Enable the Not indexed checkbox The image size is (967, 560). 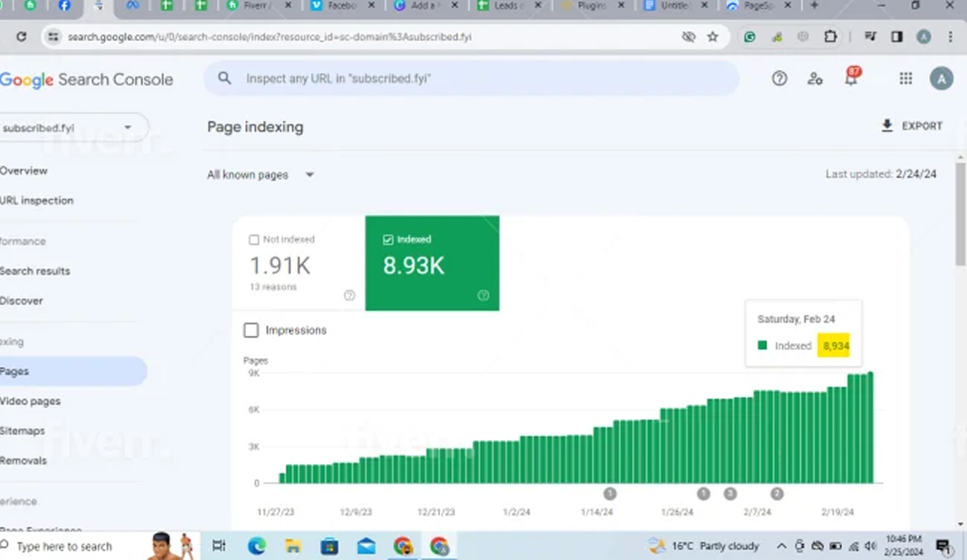pyautogui.click(x=254, y=240)
